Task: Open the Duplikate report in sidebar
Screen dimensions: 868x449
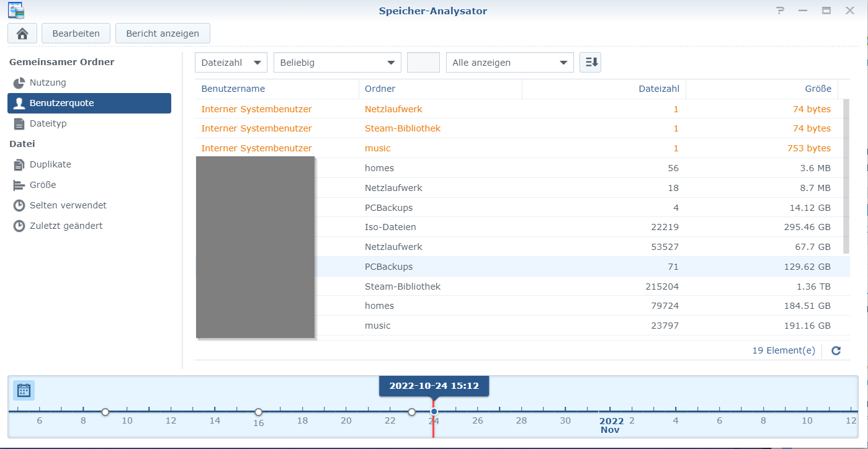Action: click(x=50, y=164)
